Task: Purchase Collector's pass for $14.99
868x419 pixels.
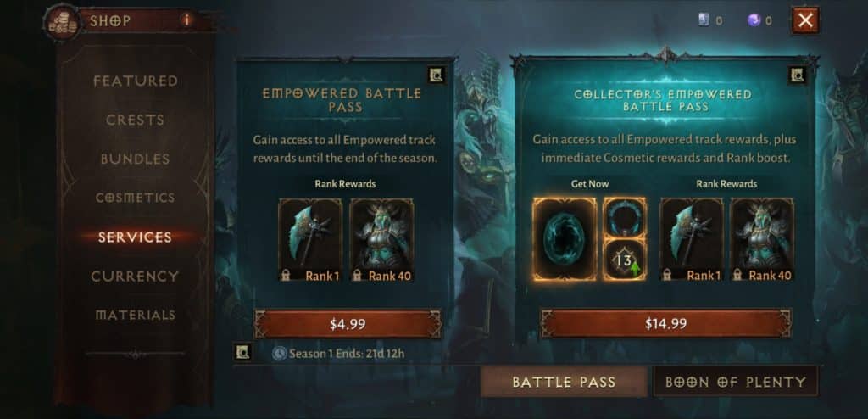Action: click(x=665, y=323)
